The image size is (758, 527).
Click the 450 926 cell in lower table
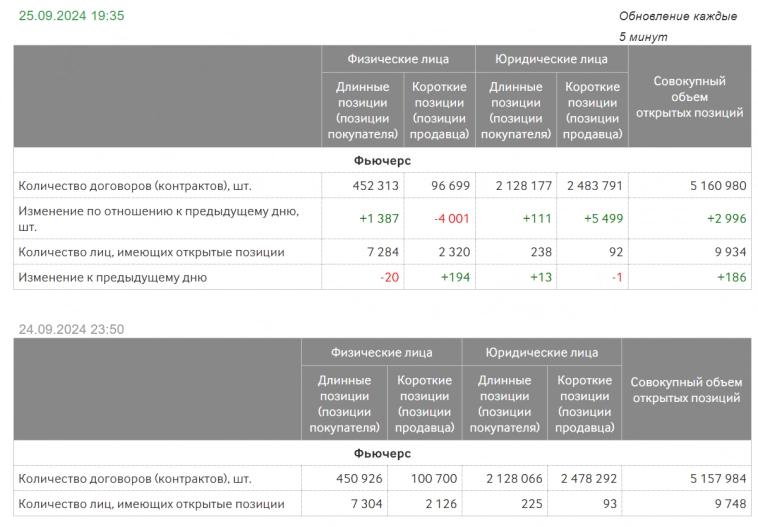point(355,479)
